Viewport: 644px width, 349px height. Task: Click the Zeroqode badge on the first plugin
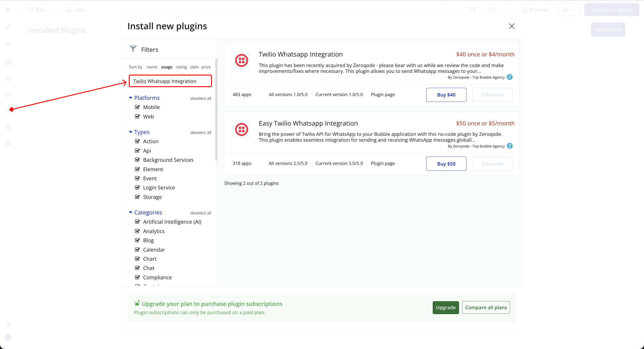pyautogui.click(x=510, y=77)
